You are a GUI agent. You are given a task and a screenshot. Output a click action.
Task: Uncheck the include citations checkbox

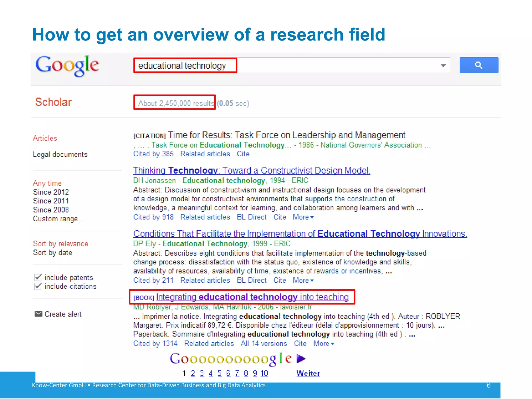coord(38,286)
